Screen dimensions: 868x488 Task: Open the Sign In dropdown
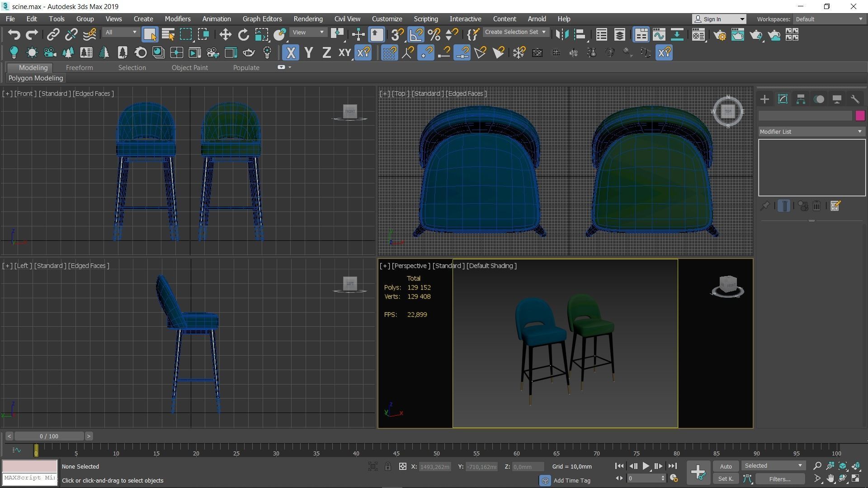pyautogui.click(x=719, y=19)
